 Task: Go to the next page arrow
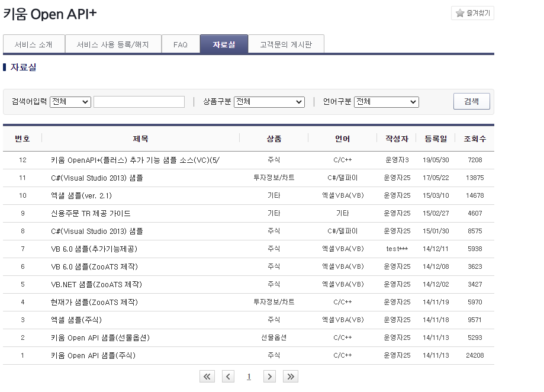click(269, 377)
